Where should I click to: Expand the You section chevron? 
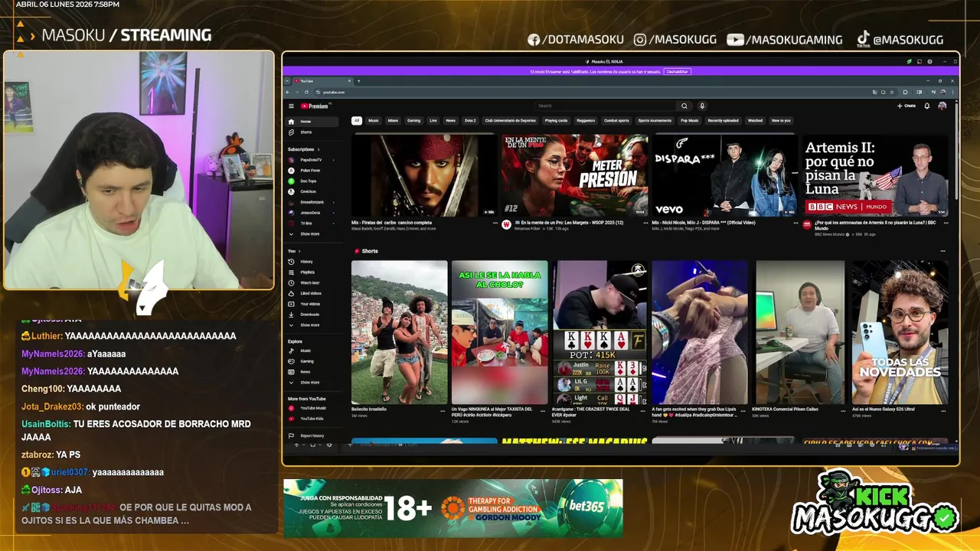pos(299,251)
